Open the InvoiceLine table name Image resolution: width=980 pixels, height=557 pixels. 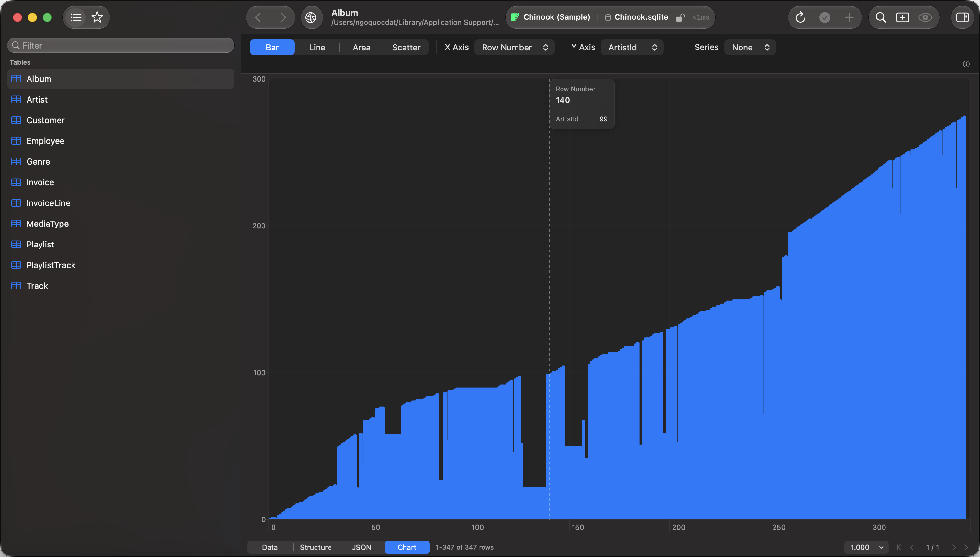(48, 203)
